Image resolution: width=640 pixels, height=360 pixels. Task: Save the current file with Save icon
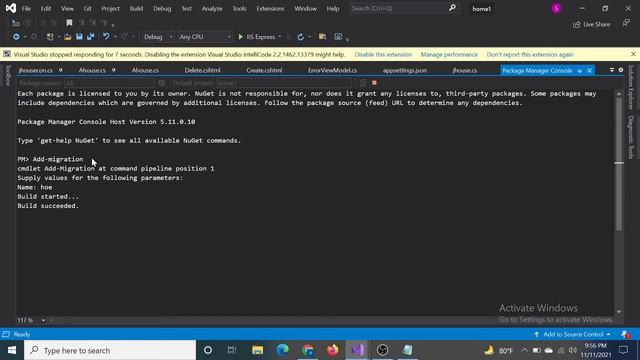pyautogui.click(x=79, y=37)
